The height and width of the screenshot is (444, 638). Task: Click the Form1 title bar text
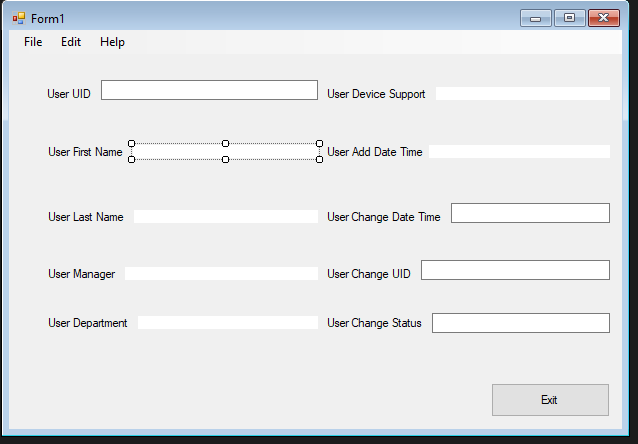48,19
